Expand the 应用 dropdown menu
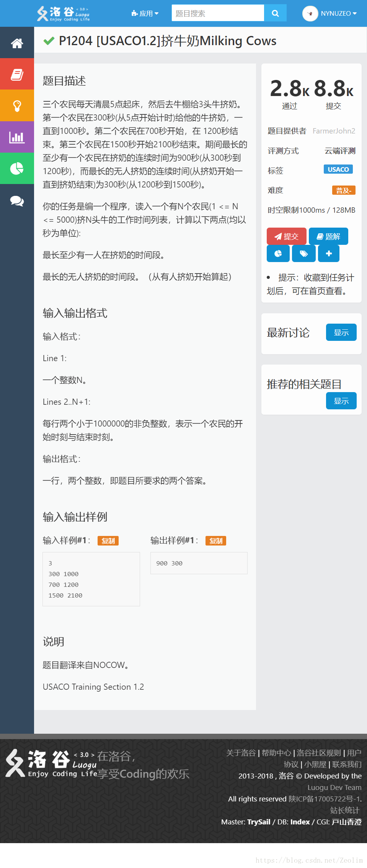The image size is (367, 868). [145, 13]
